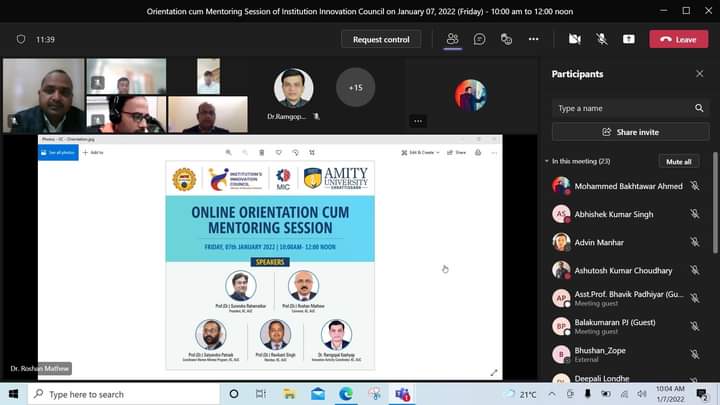Viewport: 720px width, 405px height.
Task: Close the Participants panel
Action: pyautogui.click(x=699, y=73)
